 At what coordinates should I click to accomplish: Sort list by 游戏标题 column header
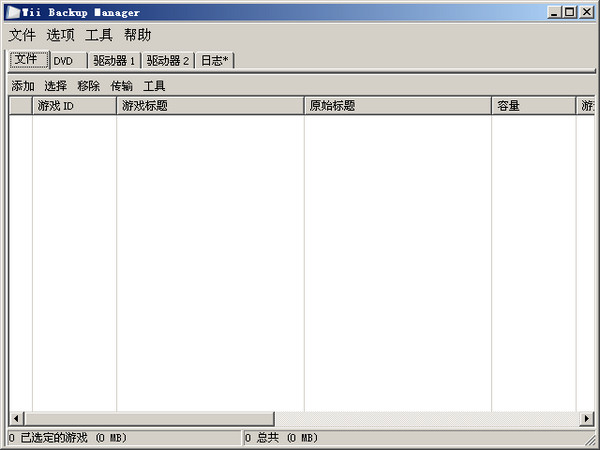pos(210,105)
